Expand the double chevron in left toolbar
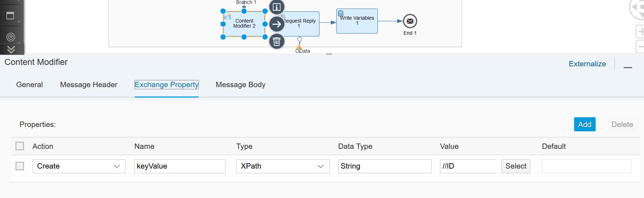The height and width of the screenshot is (198, 644). pyautogui.click(x=11, y=49)
